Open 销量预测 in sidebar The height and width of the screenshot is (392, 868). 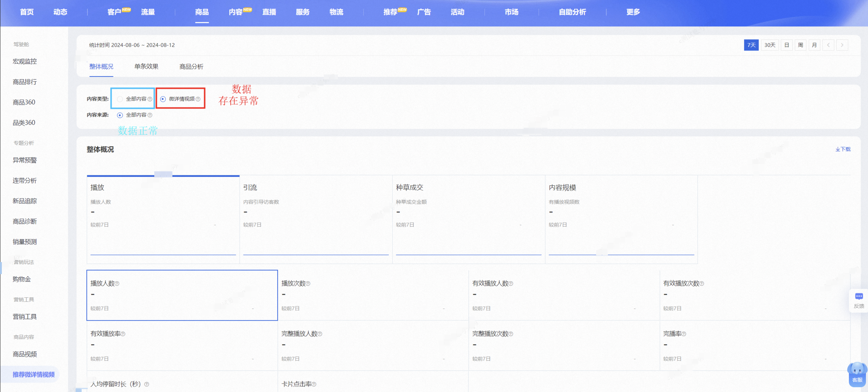24,242
